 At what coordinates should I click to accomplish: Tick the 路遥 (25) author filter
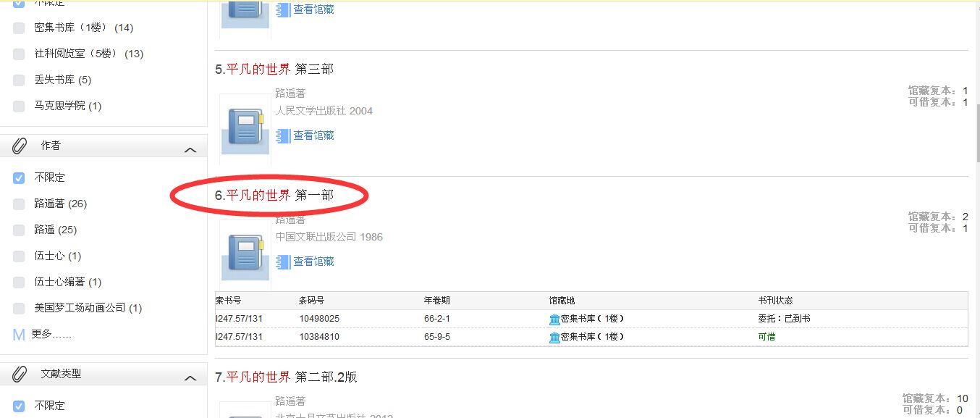tap(19, 230)
